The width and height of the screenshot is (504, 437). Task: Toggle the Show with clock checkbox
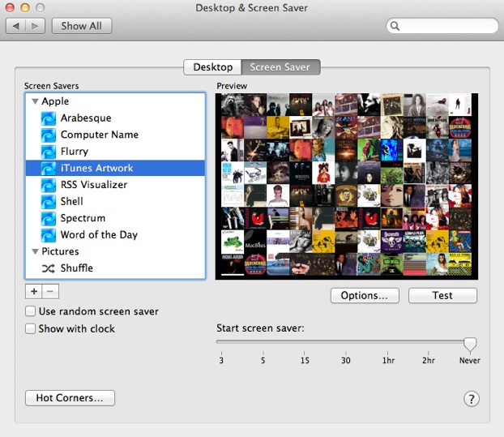click(31, 329)
